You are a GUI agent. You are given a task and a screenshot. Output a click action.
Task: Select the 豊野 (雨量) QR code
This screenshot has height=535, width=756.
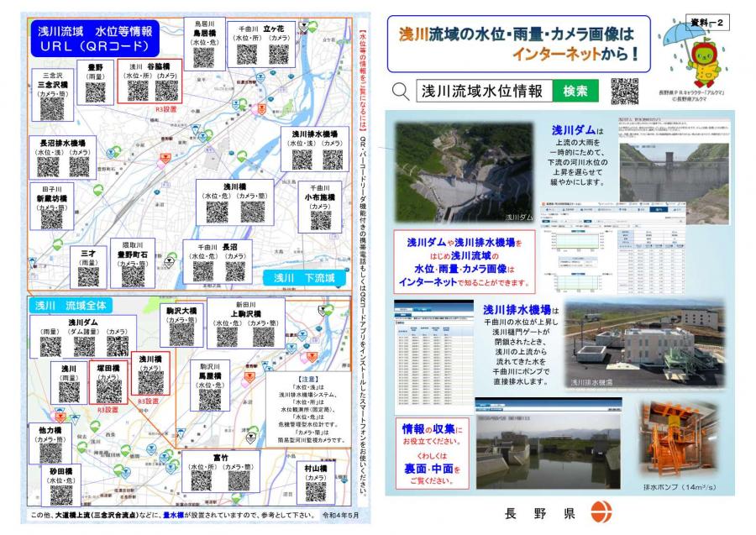(95, 92)
